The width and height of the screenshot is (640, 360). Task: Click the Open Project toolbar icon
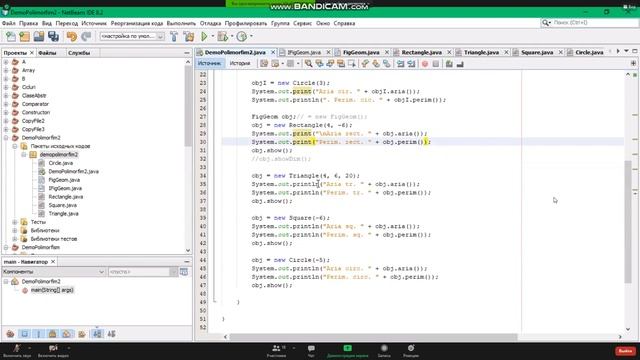(39, 37)
